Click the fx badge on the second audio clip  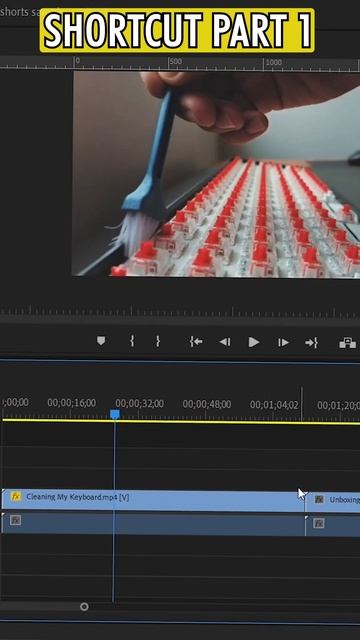[x=319, y=523]
